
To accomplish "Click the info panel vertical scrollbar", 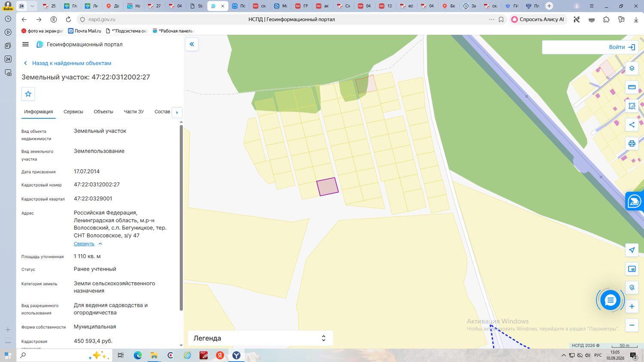I will pyautogui.click(x=181, y=217).
